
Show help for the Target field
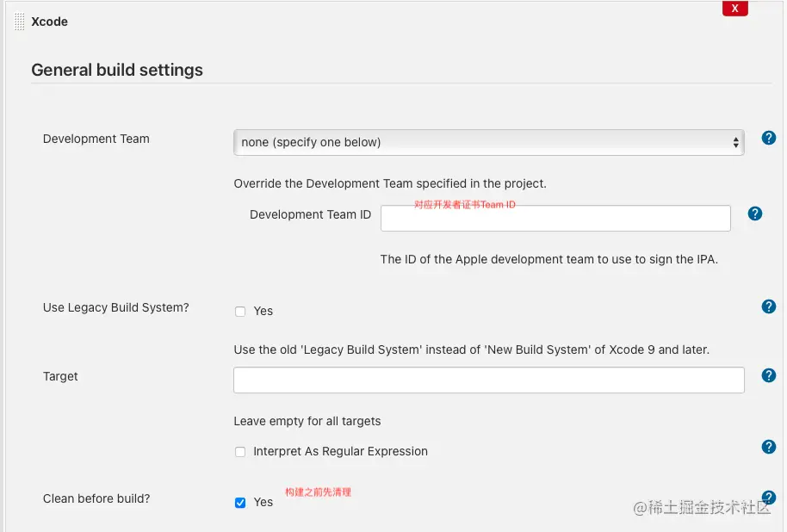click(x=769, y=375)
